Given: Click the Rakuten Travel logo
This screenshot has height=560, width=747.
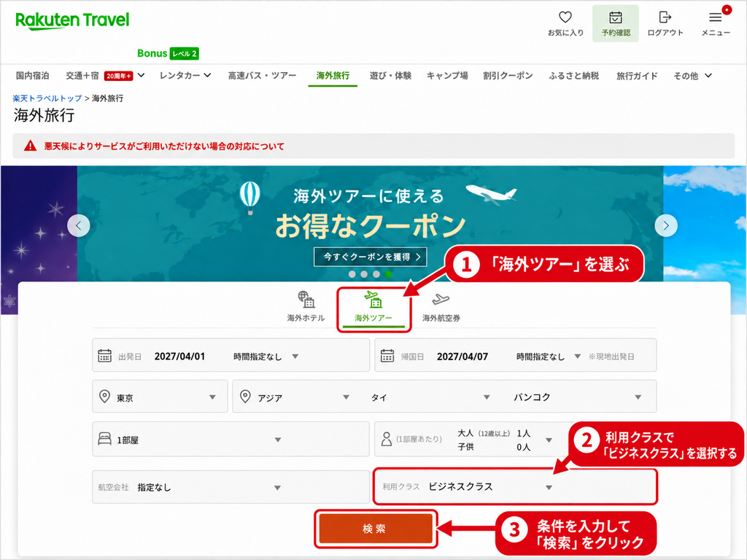Looking at the screenshot, I should click(x=72, y=21).
